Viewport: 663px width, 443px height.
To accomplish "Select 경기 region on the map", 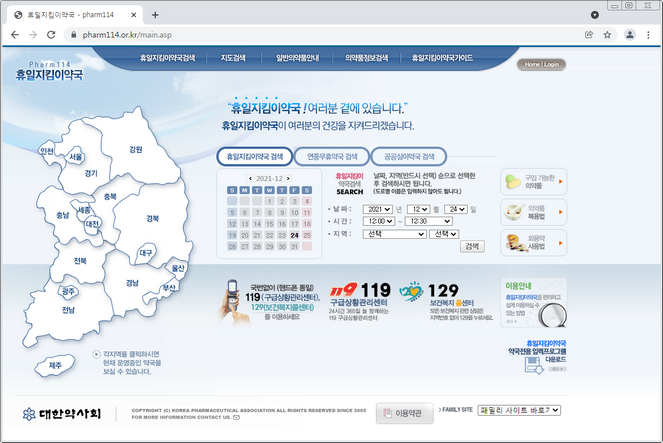I will point(91,173).
